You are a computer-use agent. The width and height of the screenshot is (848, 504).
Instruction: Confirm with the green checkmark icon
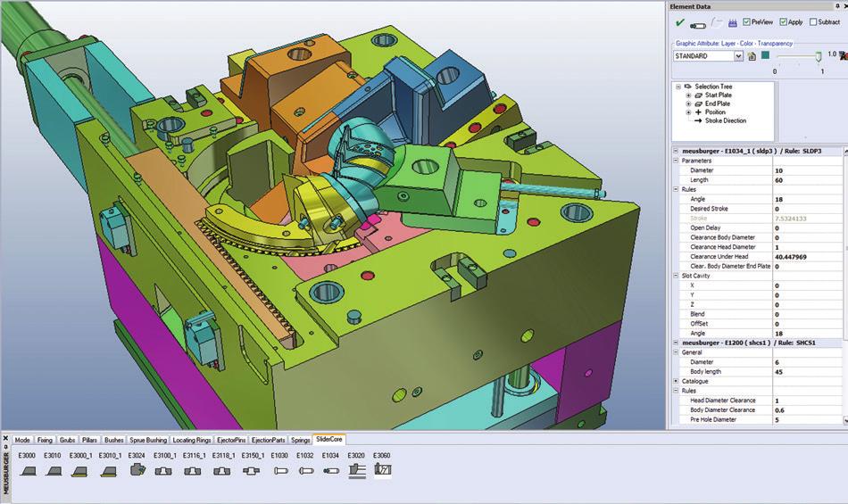tap(680, 23)
